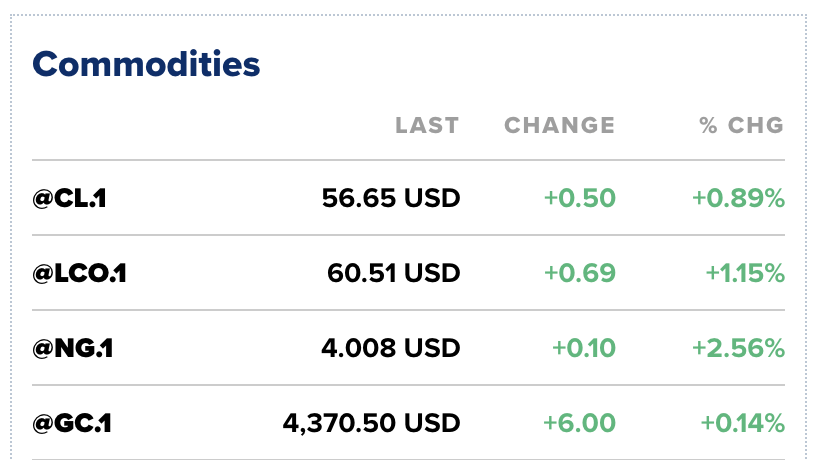Image resolution: width=816 pixels, height=460 pixels.
Task: Click the +0.69 change value
Action: [x=580, y=273]
